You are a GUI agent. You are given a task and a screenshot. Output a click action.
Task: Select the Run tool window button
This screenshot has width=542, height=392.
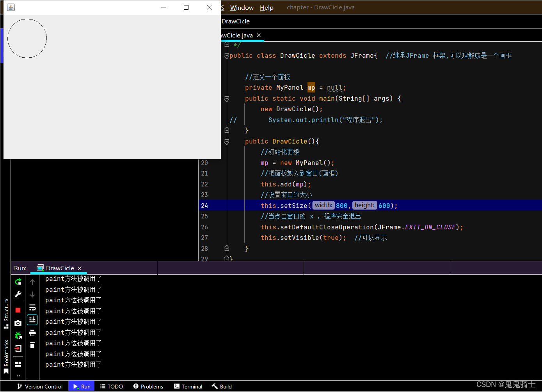tap(82, 387)
